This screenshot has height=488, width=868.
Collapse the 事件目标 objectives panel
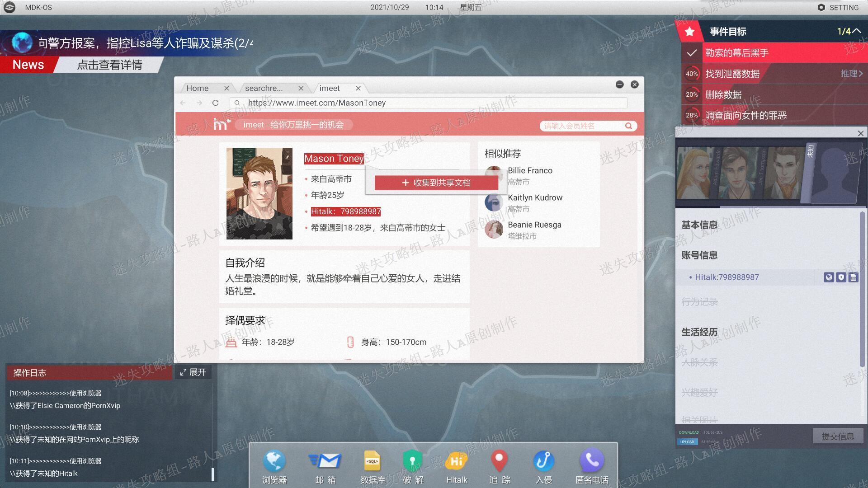[856, 31]
